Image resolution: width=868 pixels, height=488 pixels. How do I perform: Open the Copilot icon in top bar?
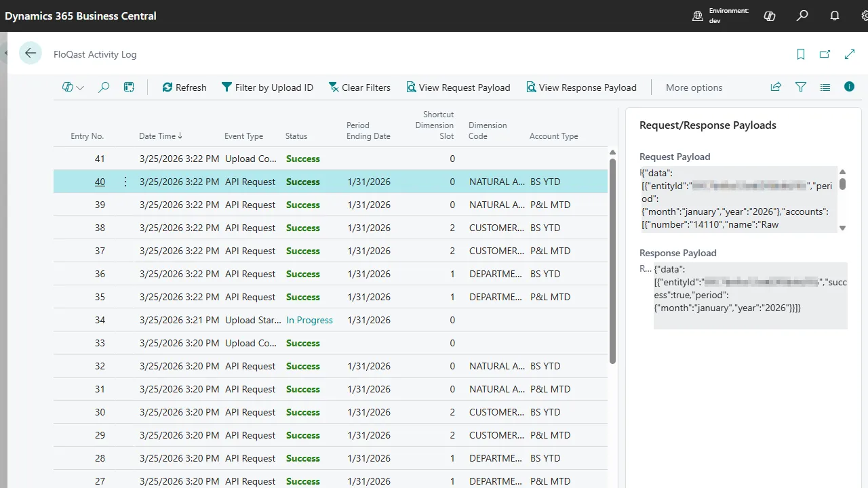pyautogui.click(x=770, y=16)
